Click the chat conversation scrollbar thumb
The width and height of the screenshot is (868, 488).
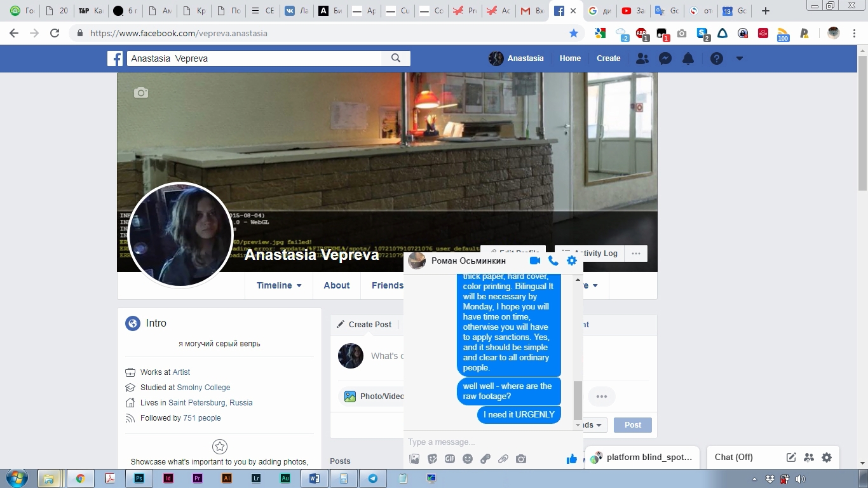tap(578, 400)
